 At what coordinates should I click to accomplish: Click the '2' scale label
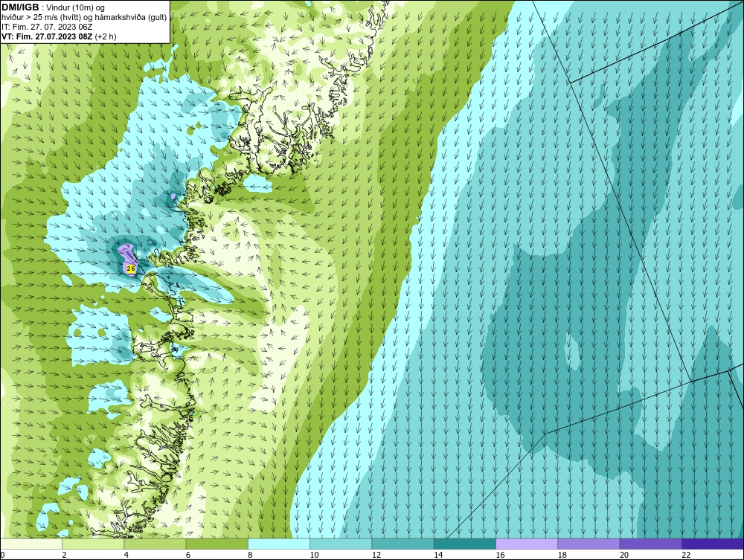click(64, 556)
